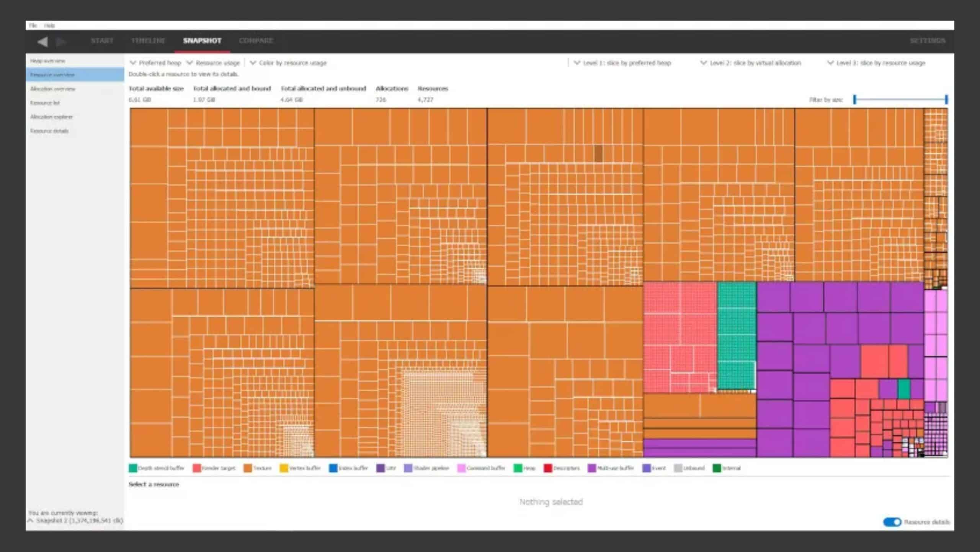Open Allocation explorer in the sidebar
Image resolution: width=980 pixels, height=552 pixels.
(x=75, y=117)
